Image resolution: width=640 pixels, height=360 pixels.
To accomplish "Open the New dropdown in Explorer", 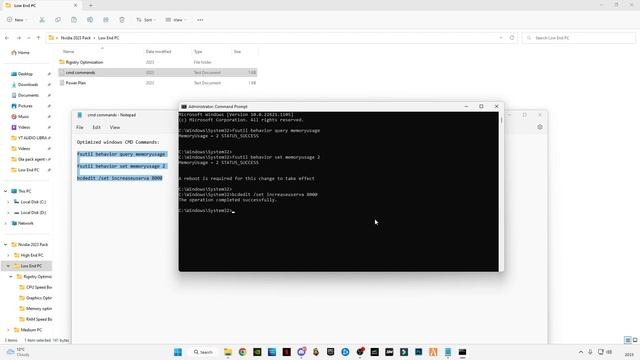I will click(17, 20).
